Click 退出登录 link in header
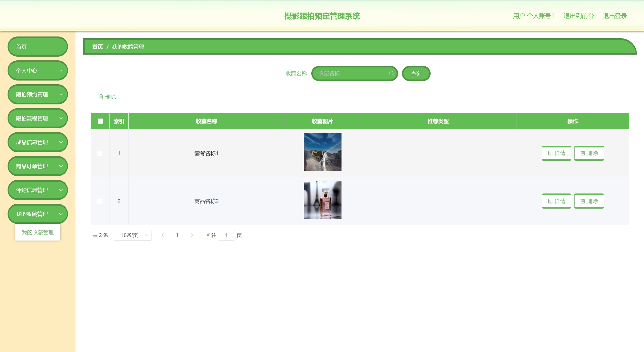 click(x=615, y=16)
